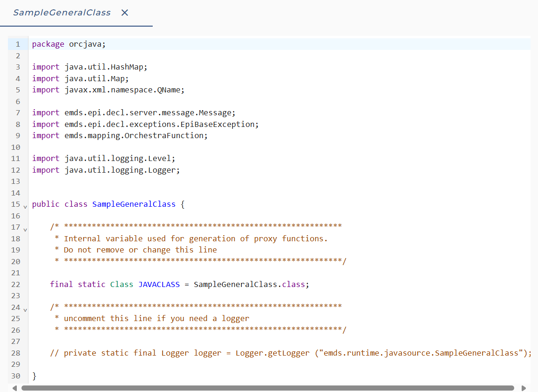Click the commented-out Logger line 28
This screenshot has width=538, height=392.
[290, 353]
